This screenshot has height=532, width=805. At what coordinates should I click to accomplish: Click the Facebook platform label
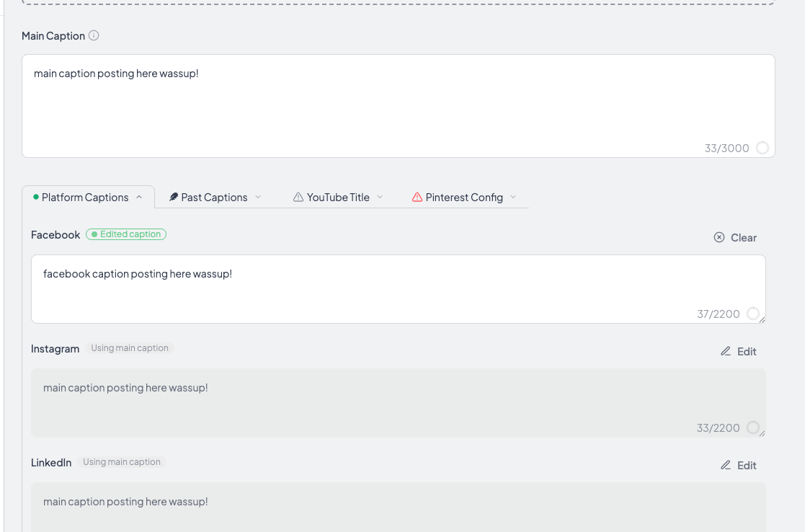click(x=55, y=235)
